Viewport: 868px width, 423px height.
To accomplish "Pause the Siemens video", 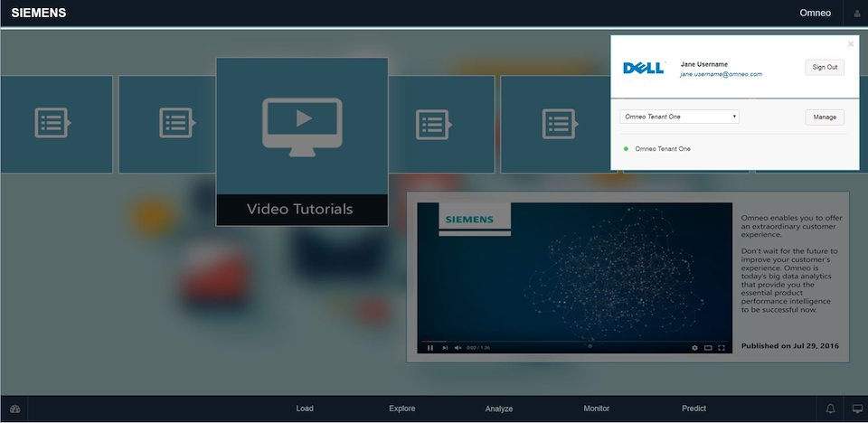I will 430,348.
